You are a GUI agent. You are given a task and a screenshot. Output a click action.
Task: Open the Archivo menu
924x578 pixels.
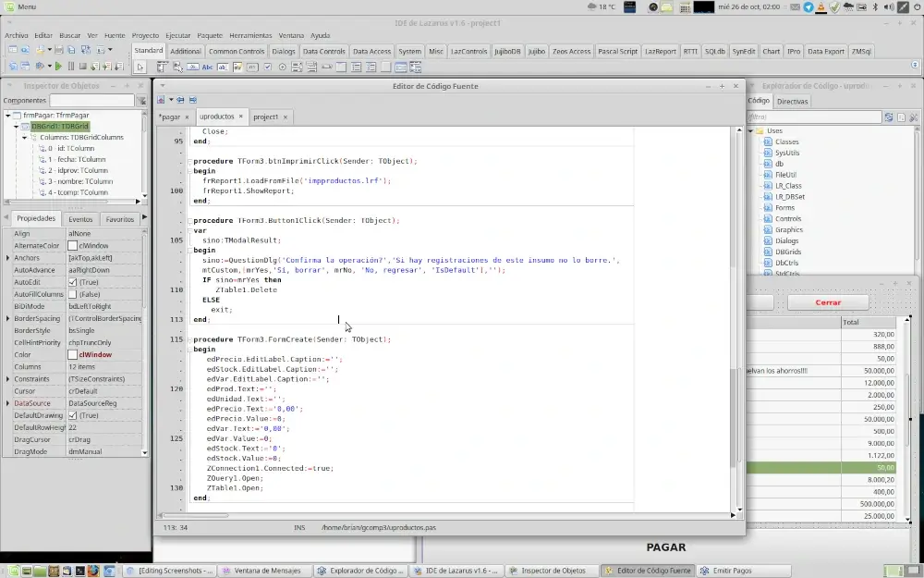(x=17, y=35)
